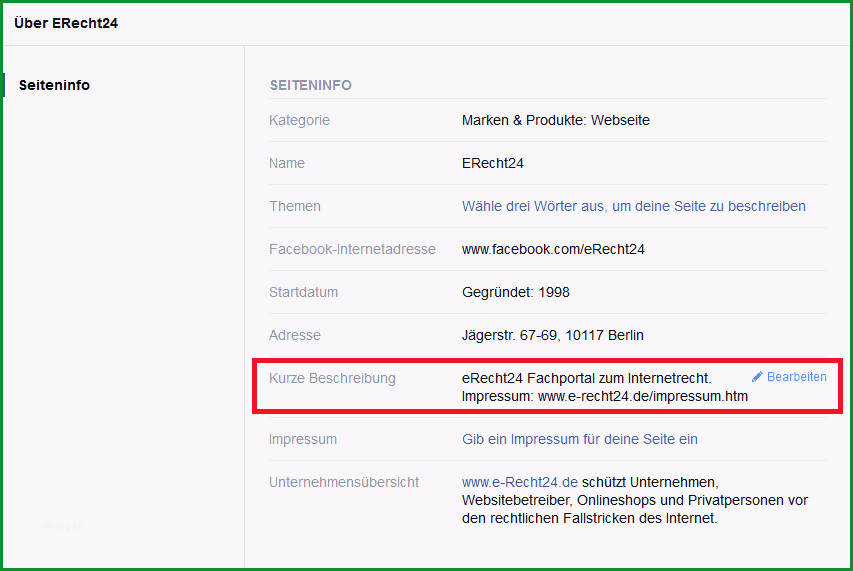853x571 pixels.
Task: Click the Startdatum row label
Action: click(304, 293)
